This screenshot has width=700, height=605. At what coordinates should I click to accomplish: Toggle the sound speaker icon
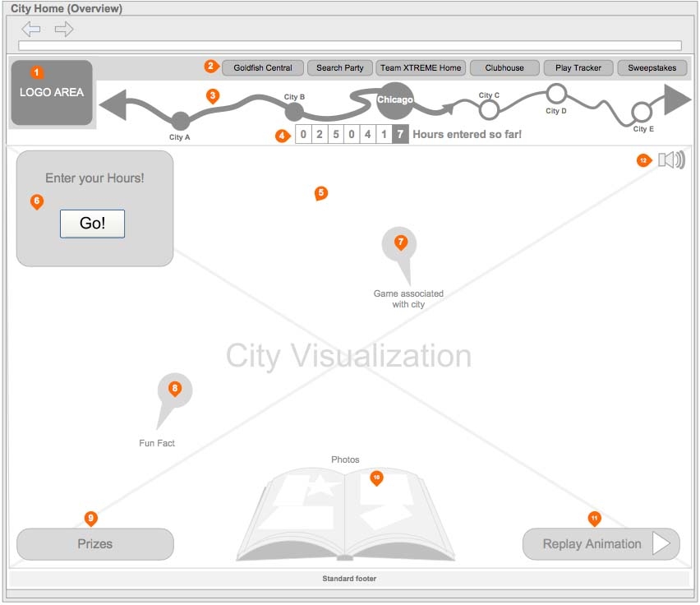pyautogui.click(x=670, y=159)
